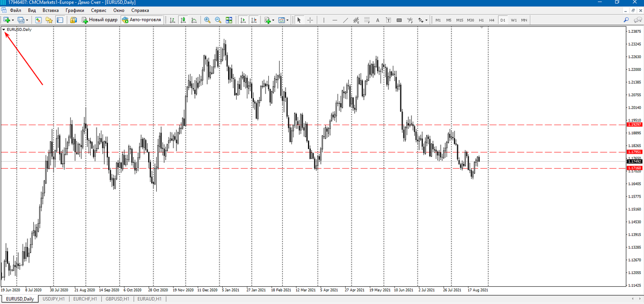Open the Profiles icon
Image resolution: width=644 pixels, height=304 pixels.
point(21,20)
